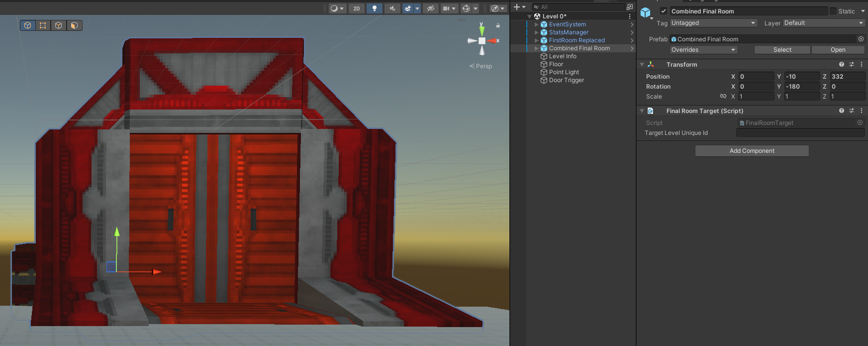
Task: Open the Tag dropdown showing Untagged
Action: pos(713,23)
